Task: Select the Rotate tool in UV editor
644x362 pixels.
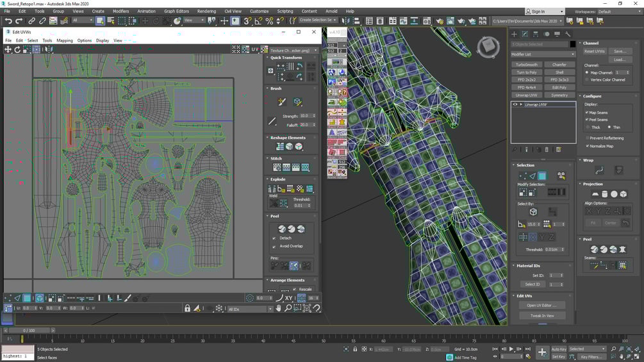Action: tap(17, 49)
